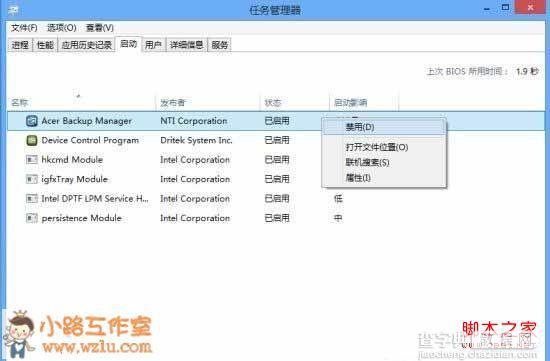Click the Task Manager title bar icon

tap(14, 10)
